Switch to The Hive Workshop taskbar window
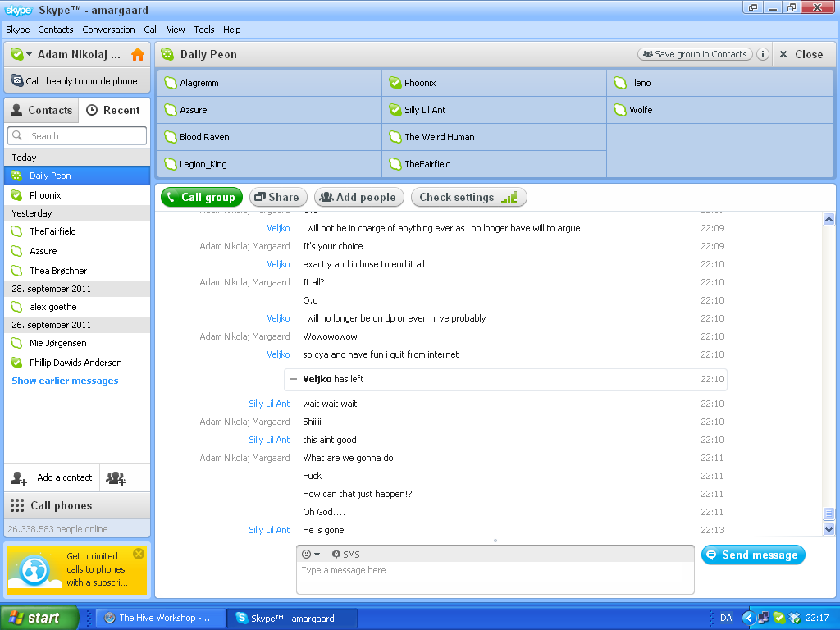 point(162,618)
